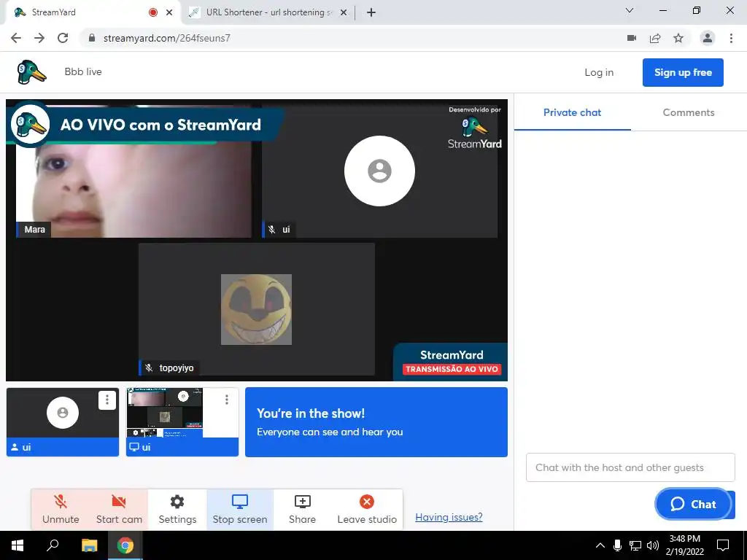
Task: Click the StreamYard duck logo in header
Action: pos(31,72)
